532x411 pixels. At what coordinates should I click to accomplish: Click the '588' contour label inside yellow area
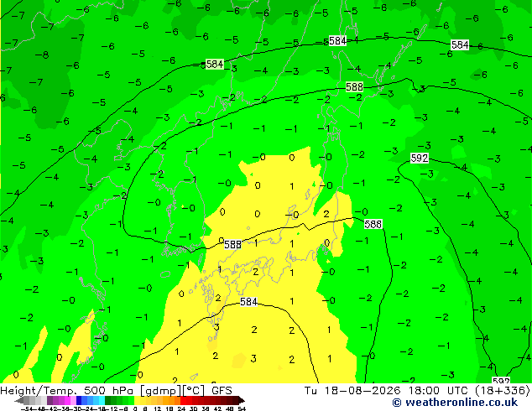click(x=232, y=244)
